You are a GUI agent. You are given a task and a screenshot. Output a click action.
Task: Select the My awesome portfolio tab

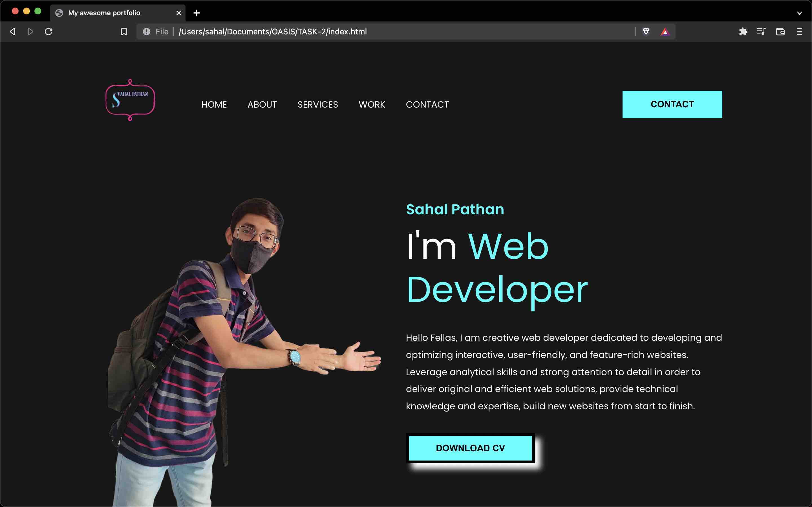104,13
